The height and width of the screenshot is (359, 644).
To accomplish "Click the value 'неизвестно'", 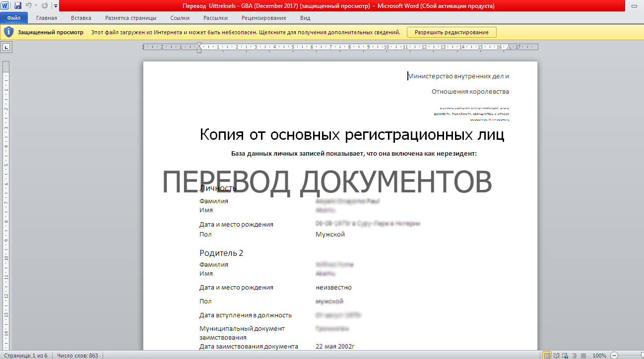I will 333,287.
